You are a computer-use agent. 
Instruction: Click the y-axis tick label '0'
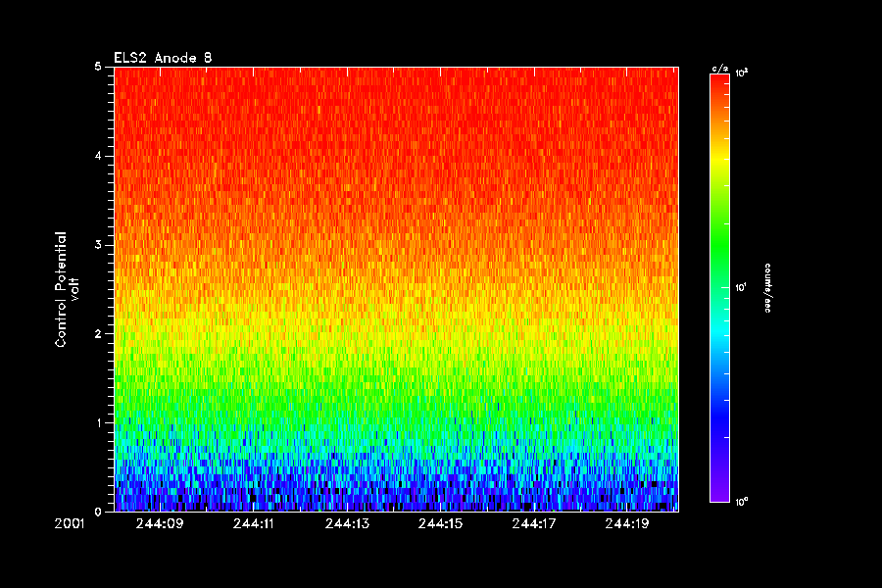tap(98, 512)
